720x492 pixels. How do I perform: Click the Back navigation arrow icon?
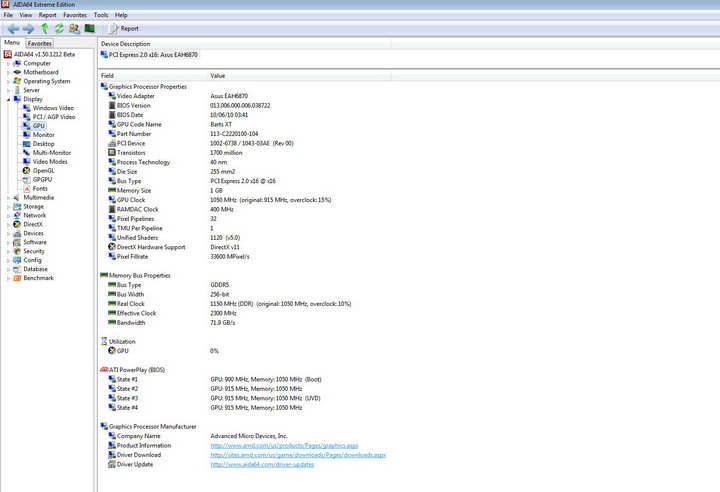[x=13, y=28]
